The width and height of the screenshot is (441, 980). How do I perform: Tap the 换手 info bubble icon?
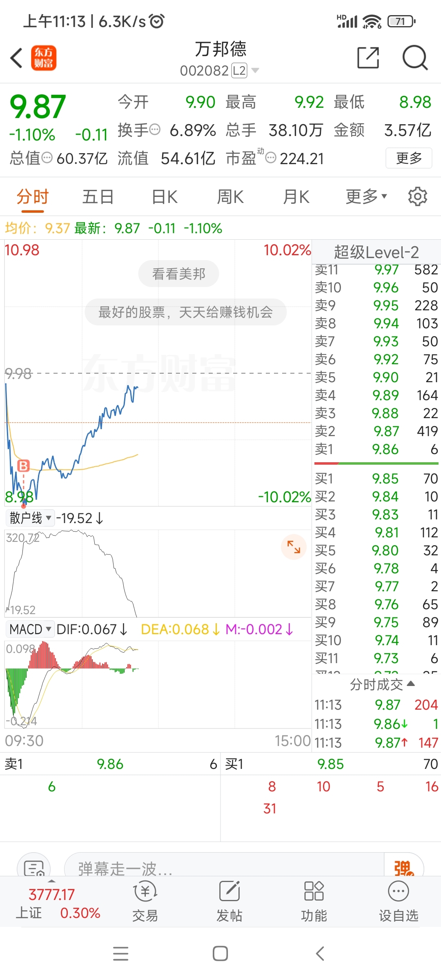pyautogui.click(x=155, y=130)
